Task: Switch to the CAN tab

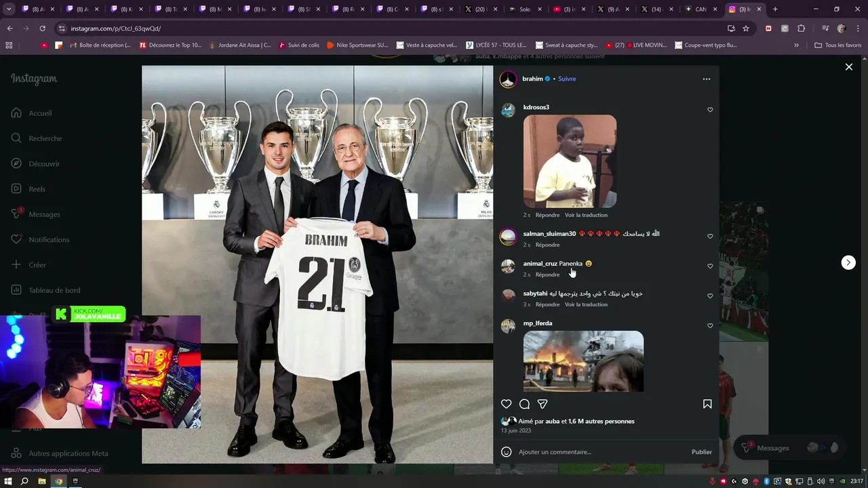Action: click(701, 9)
